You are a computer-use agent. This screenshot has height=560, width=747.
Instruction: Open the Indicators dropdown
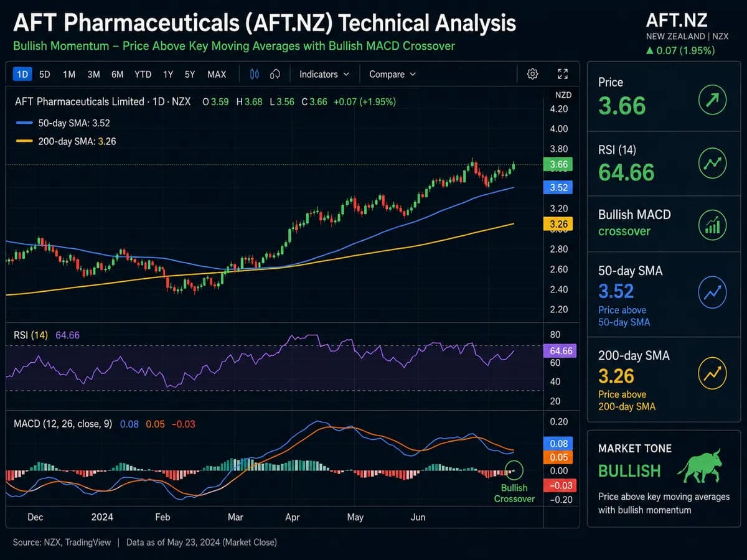click(x=324, y=74)
